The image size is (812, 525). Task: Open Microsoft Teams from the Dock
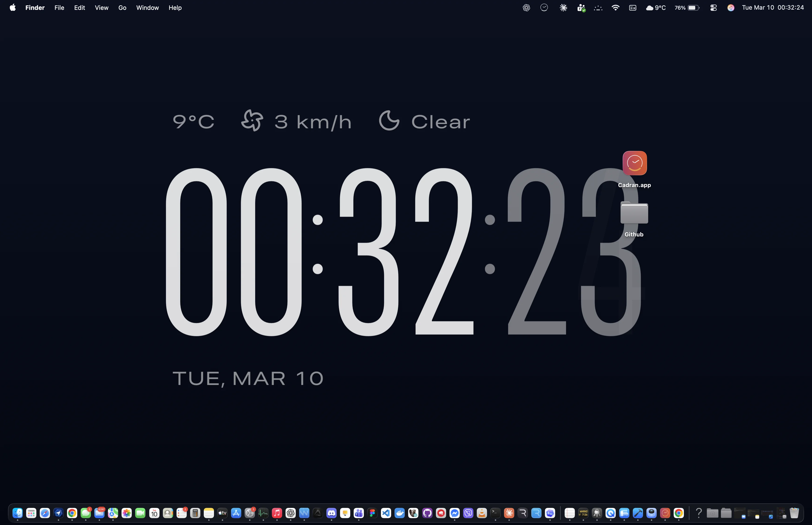click(359, 513)
